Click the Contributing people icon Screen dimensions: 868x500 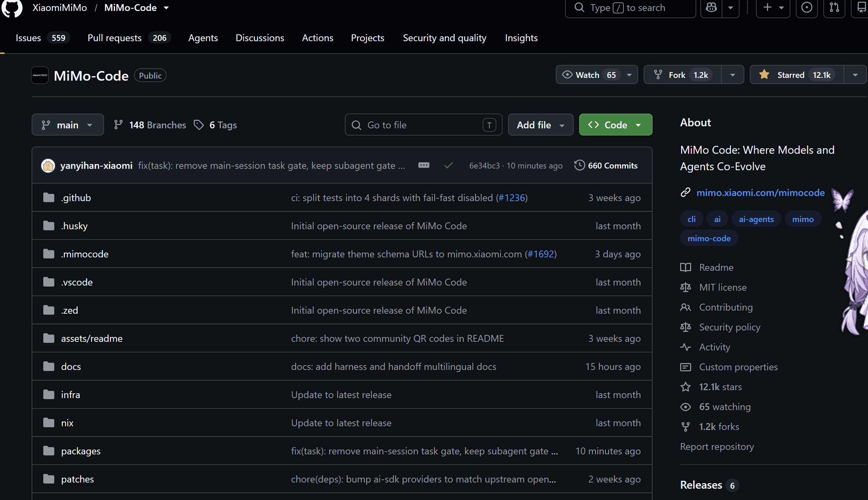686,307
